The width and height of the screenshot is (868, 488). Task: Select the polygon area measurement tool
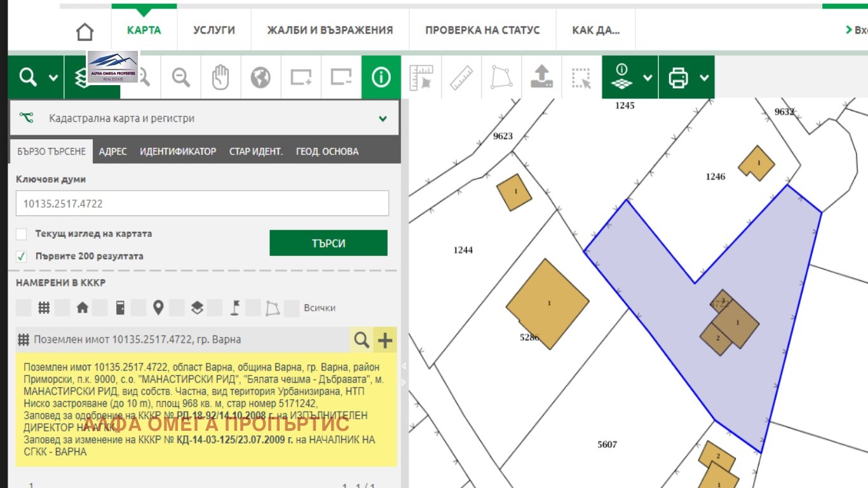click(501, 78)
